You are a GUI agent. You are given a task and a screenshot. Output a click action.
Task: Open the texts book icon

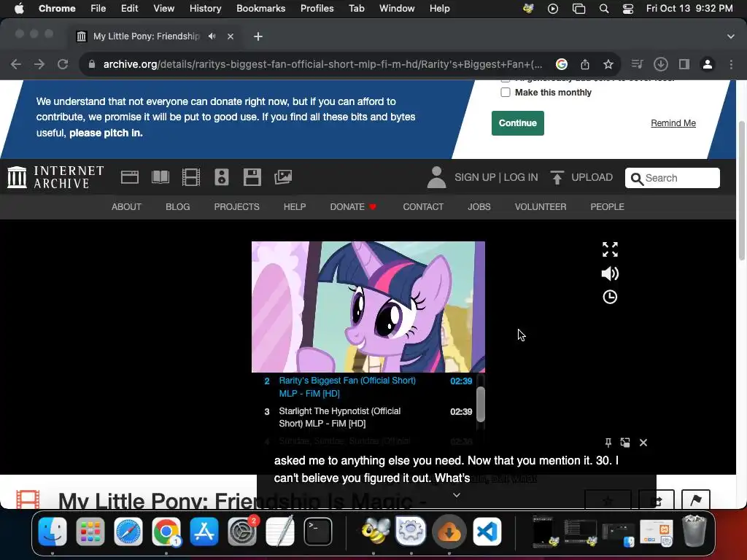pyautogui.click(x=160, y=177)
